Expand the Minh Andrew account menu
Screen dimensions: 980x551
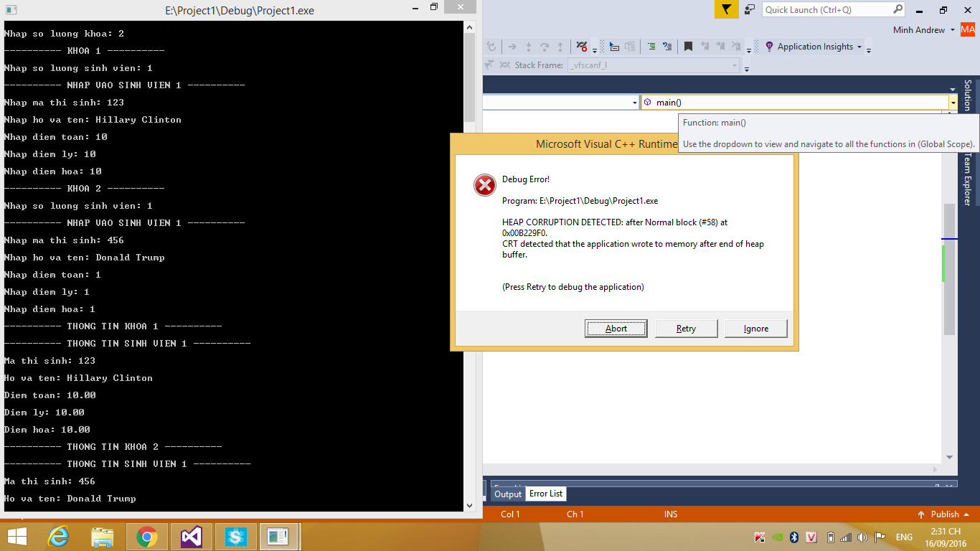952,30
